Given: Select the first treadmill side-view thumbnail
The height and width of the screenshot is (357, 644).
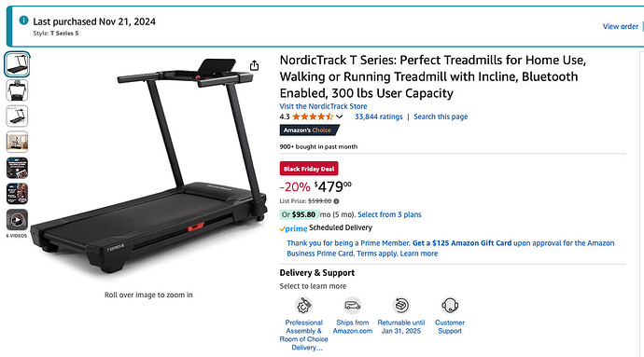Looking at the screenshot, I should pos(17,64).
